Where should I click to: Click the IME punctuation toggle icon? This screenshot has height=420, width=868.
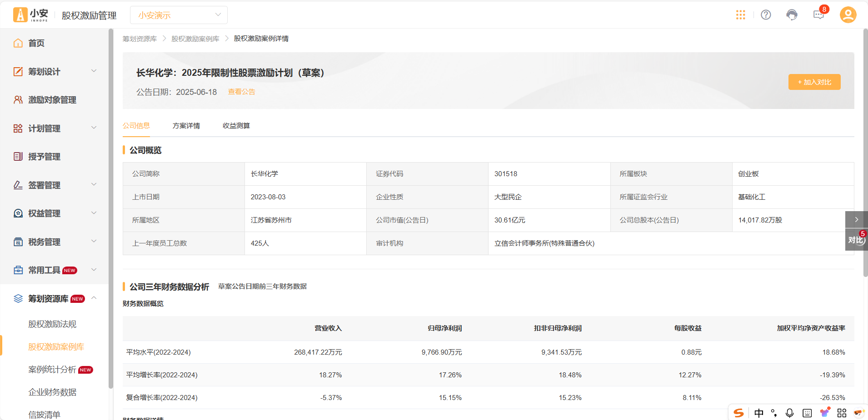coord(774,413)
